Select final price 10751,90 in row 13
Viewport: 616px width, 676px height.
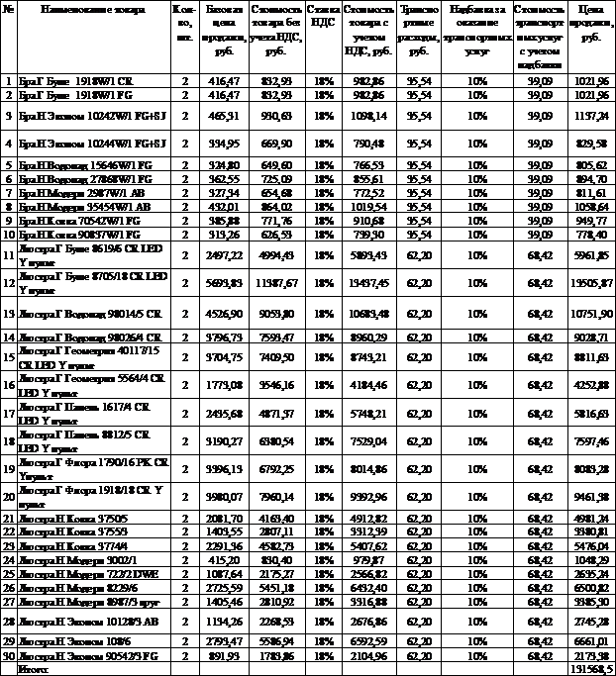pyautogui.click(x=591, y=314)
